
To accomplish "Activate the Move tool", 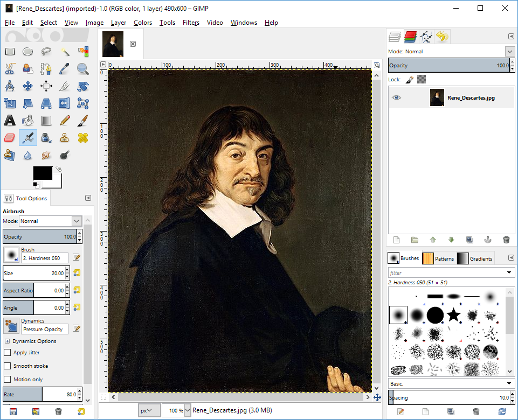I will 28,86.
